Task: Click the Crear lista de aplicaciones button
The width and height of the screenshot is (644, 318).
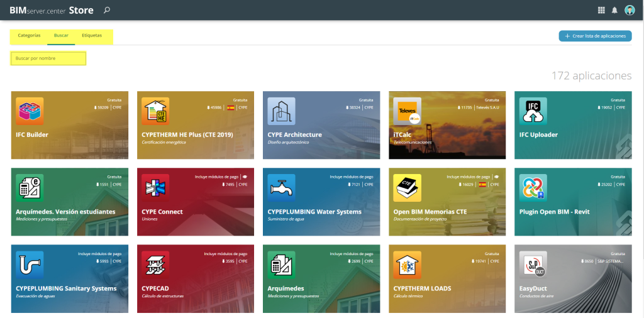Action: (595, 36)
